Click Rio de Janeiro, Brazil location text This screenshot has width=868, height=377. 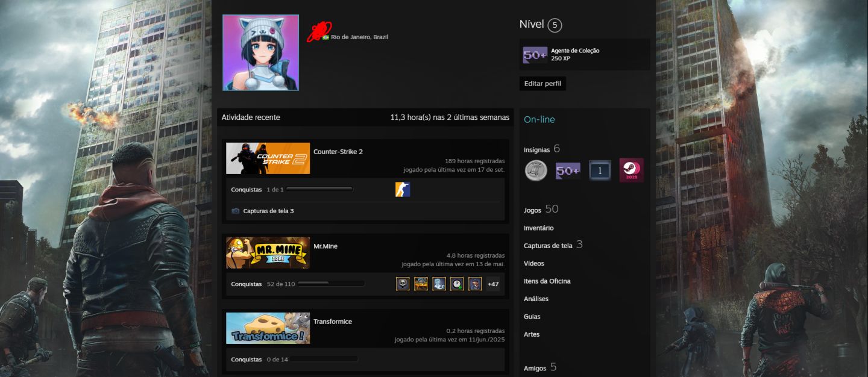click(360, 37)
